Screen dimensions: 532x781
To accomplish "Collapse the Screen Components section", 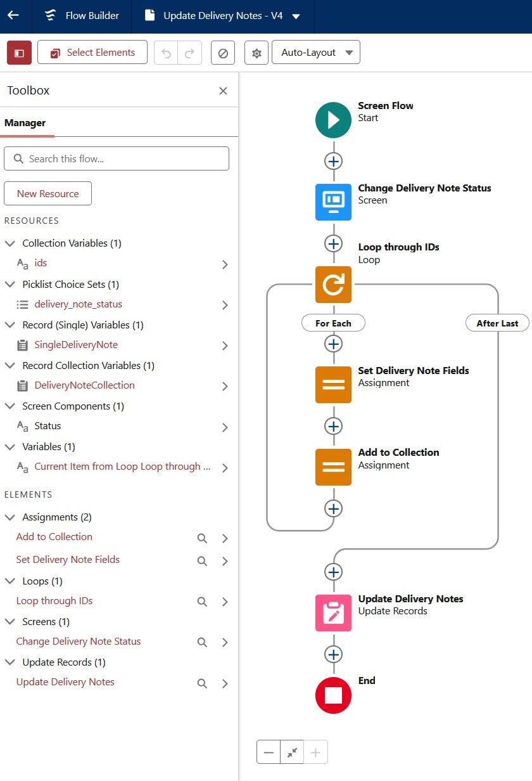I will pos(10,406).
